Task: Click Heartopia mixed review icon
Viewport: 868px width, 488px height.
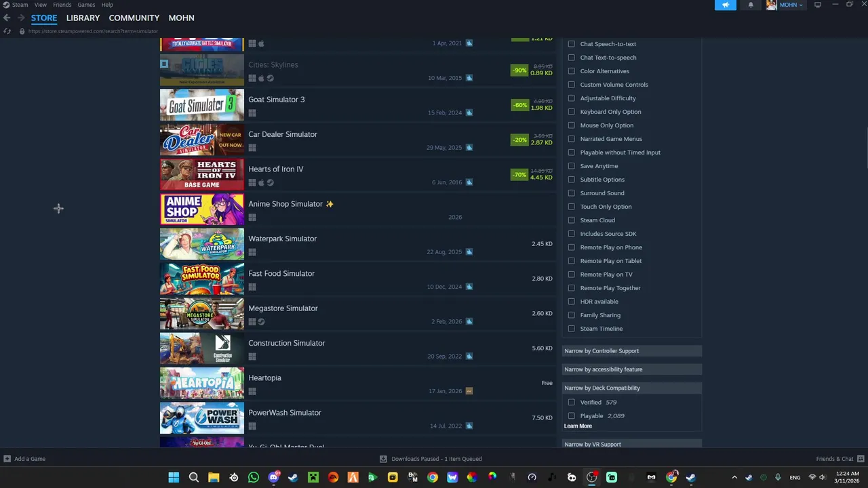Action: 469,391
